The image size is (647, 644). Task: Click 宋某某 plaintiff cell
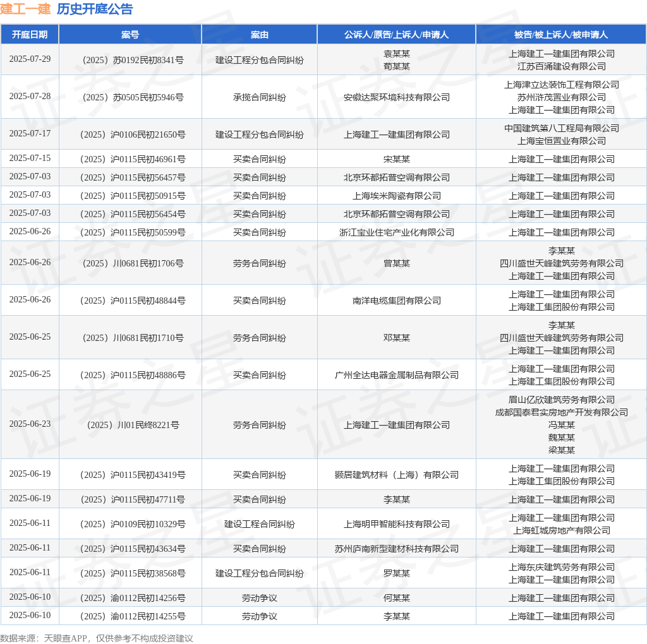tap(397, 159)
